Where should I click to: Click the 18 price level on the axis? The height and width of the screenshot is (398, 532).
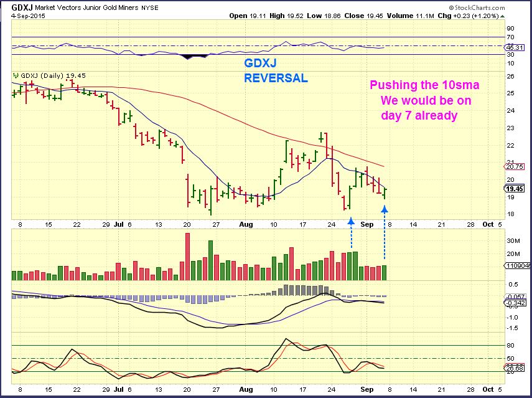tap(510, 214)
